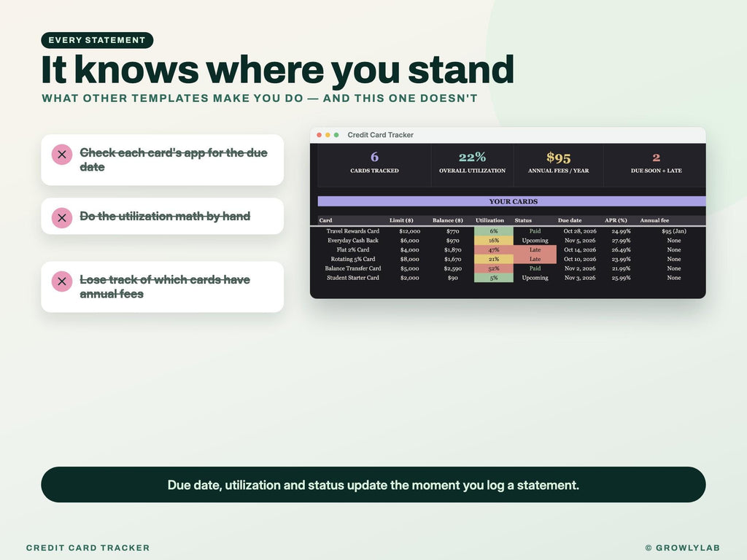Click the "Do the utilization math by hand" card
This screenshot has width=747, height=560.
click(163, 216)
